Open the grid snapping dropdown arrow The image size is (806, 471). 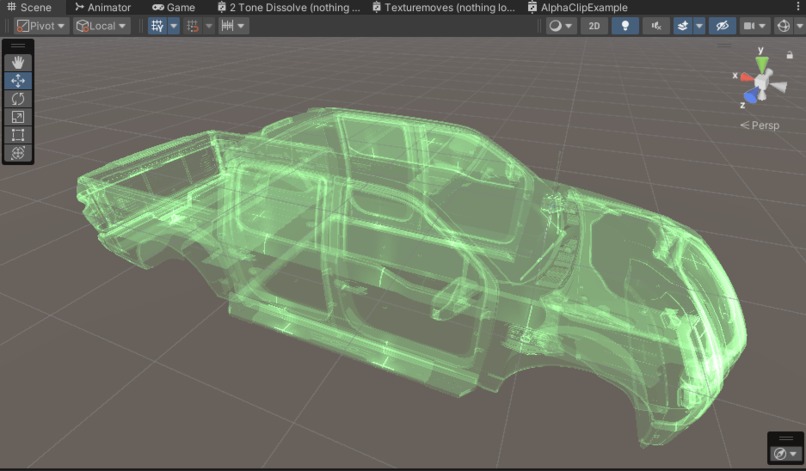click(x=209, y=26)
